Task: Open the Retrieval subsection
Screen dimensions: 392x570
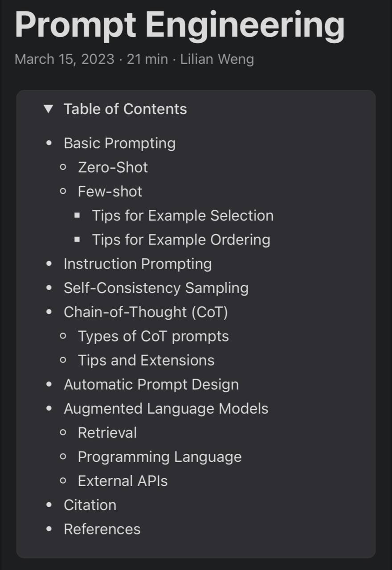Action: (107, 433)
